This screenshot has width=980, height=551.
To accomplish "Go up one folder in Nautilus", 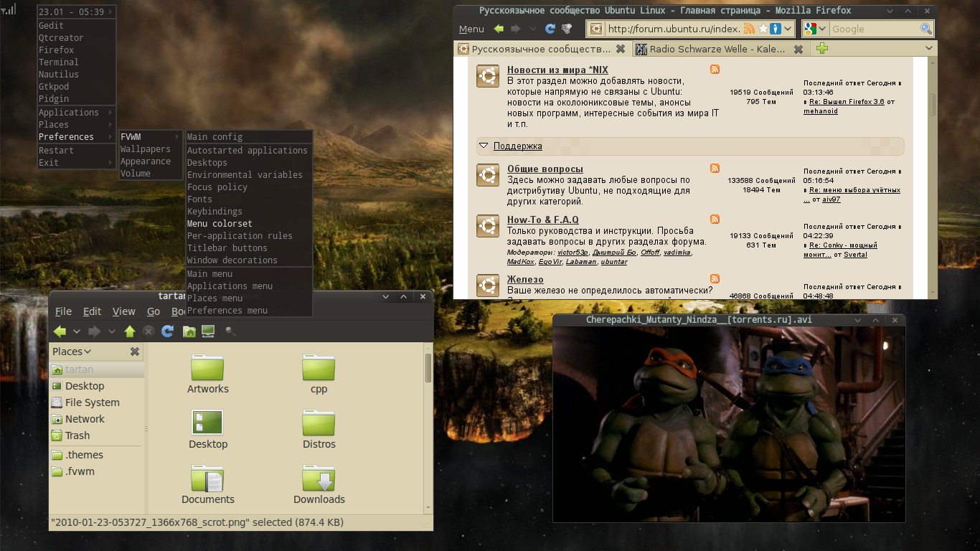I will coord(130,331).
